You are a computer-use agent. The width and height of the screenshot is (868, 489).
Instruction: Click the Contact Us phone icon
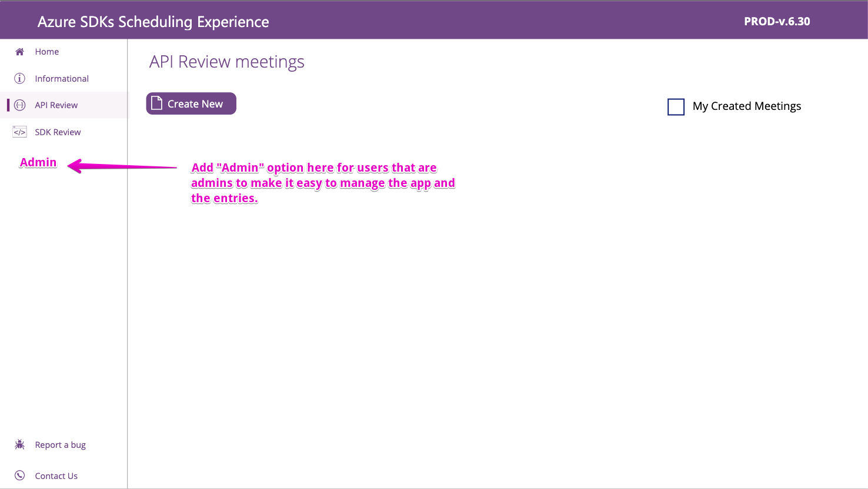coord(19,475)
